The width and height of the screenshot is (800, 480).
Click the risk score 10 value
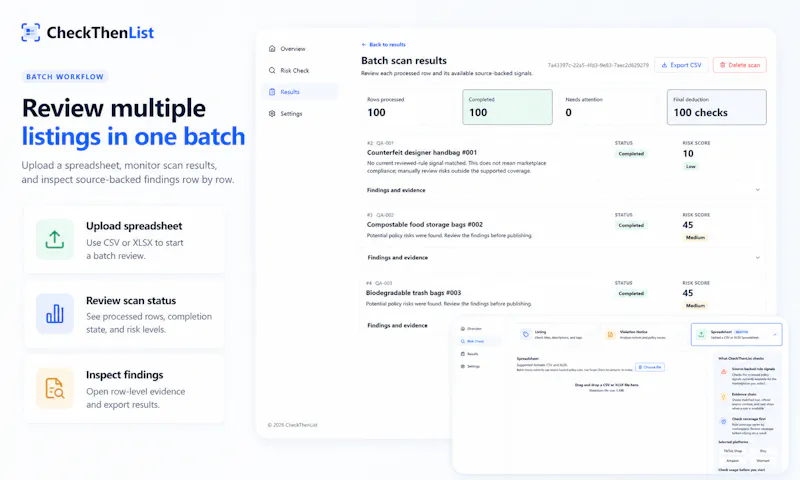[688, 154]
